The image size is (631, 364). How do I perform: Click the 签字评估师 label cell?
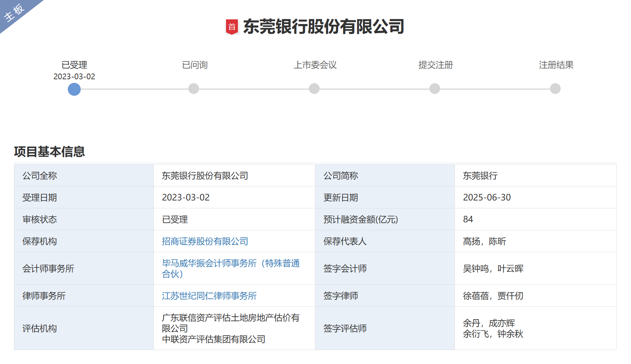(385, 328)
